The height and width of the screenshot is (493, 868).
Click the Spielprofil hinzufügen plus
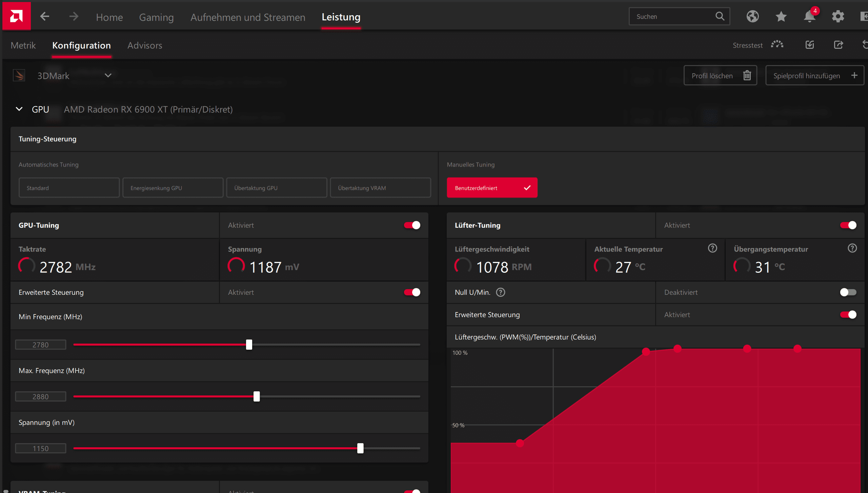coord(854,75)
